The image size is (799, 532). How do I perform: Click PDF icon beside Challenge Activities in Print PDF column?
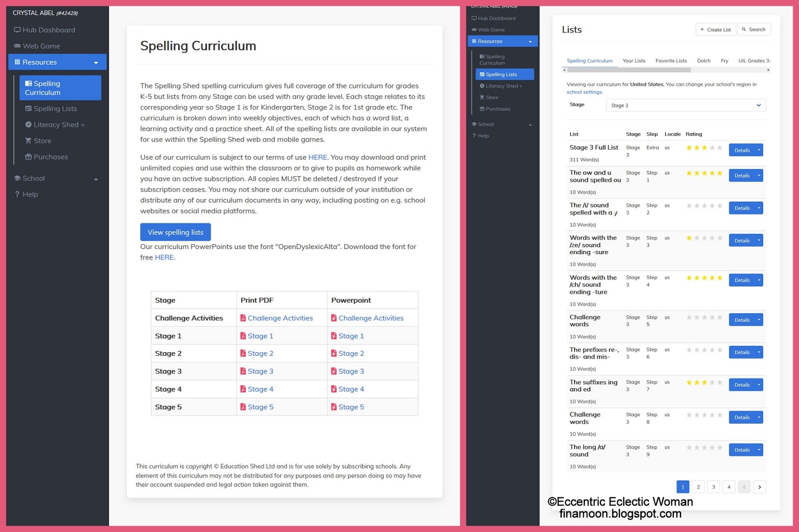243,318
